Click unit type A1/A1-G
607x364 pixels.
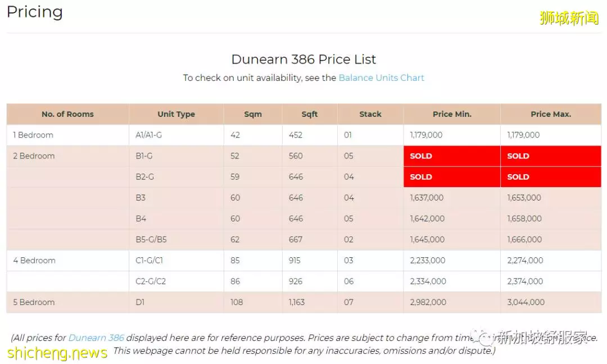tap(148, 135)
